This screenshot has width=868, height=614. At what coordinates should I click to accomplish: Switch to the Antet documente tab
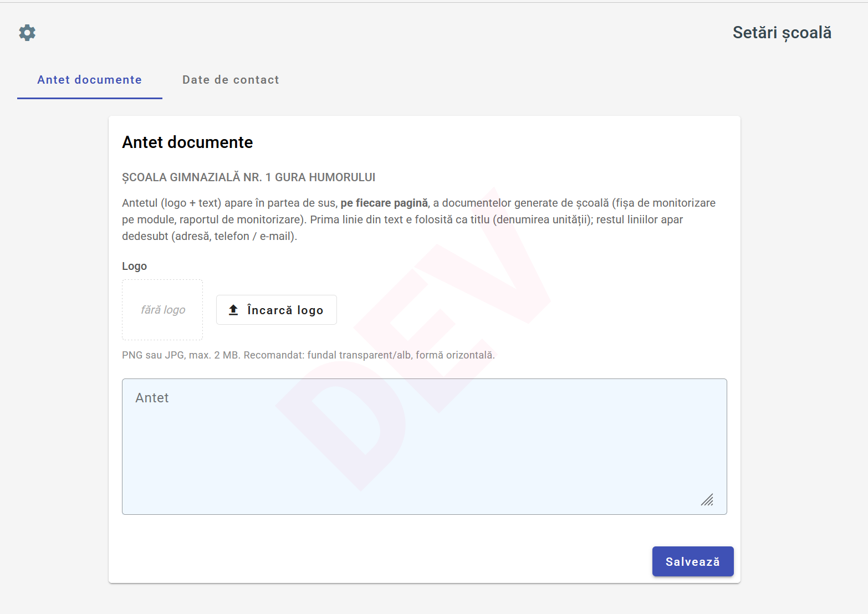point(90,80)
